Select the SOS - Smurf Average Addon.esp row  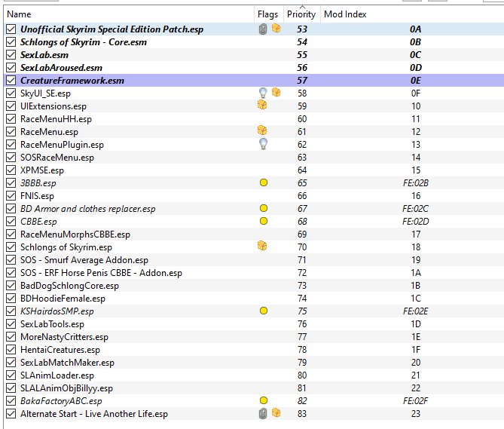[254, 260]
